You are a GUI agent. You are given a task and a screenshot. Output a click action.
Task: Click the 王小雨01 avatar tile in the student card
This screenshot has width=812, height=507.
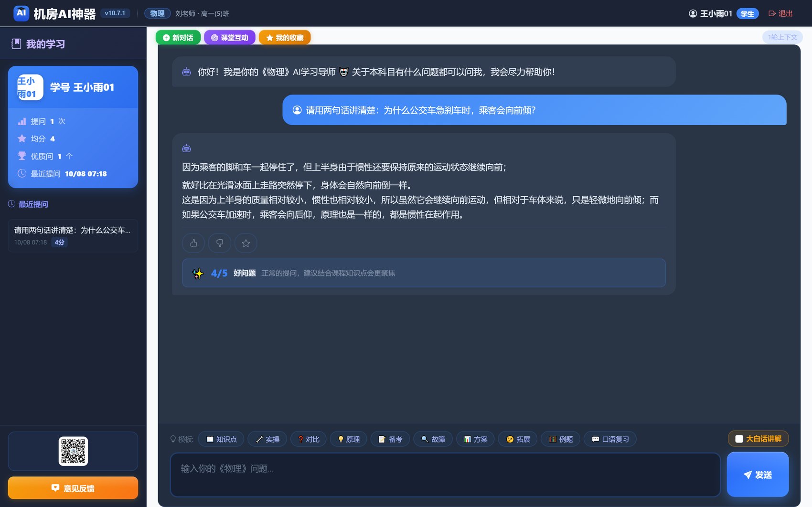[x=30, y=87]
